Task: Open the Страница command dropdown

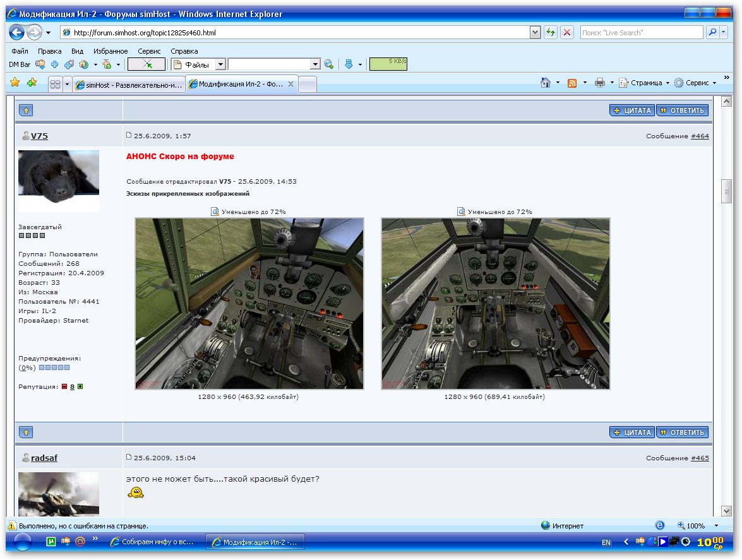Action: (644, 83)
